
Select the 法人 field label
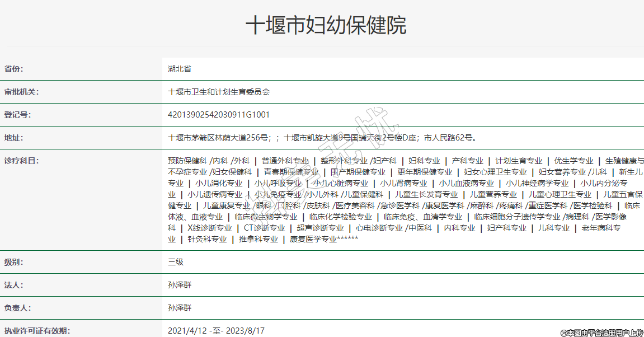click(14, 285)
